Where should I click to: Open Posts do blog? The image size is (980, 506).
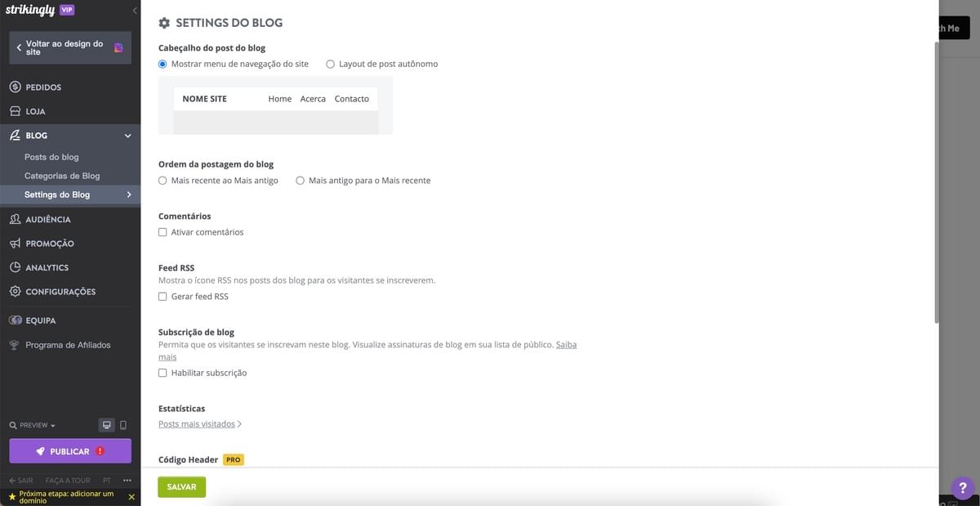pyautogui.click(x=51, y=157)
